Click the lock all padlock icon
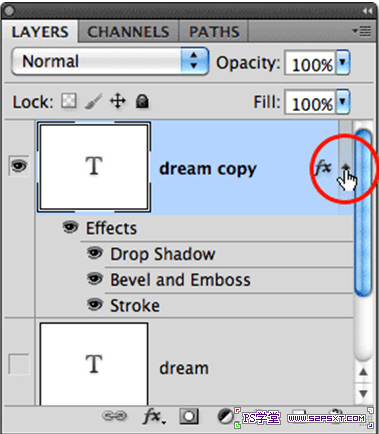 click(142, 101)
